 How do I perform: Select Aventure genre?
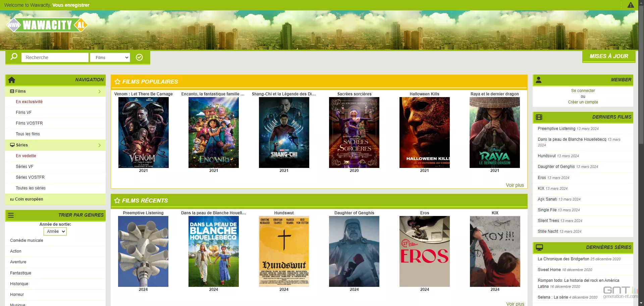point(18,262)
